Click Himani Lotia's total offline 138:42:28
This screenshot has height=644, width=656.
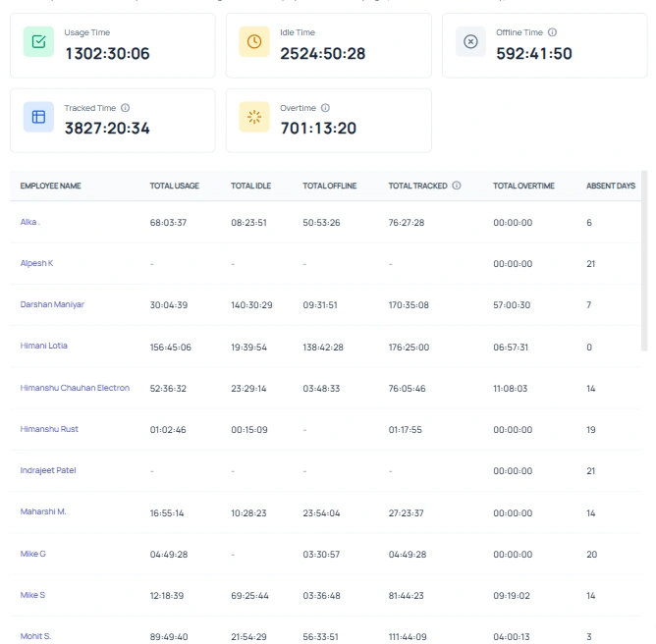tap(323, 348)
